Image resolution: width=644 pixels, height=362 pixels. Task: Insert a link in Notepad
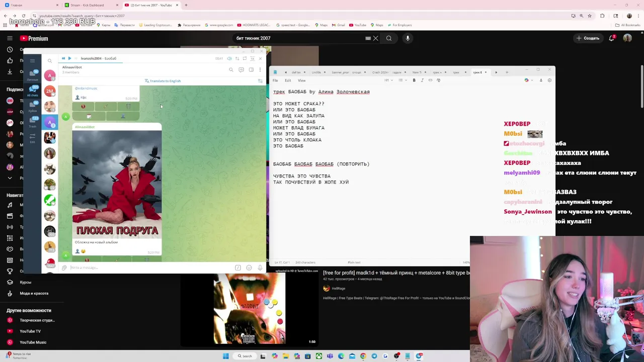(430, 80)
